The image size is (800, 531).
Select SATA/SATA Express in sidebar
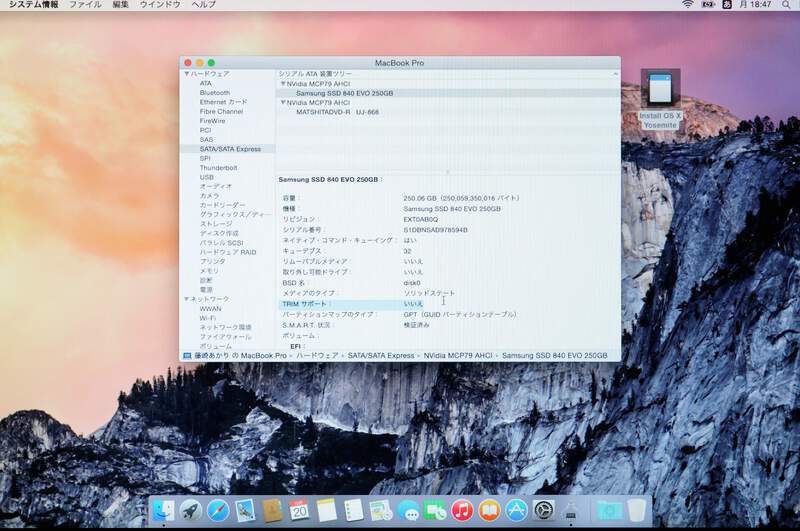[228, 149]
